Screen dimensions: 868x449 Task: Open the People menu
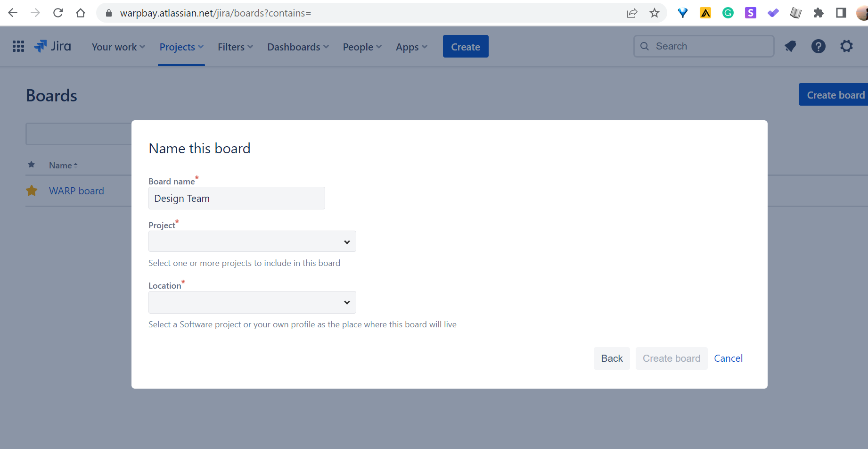coord(361,47)
